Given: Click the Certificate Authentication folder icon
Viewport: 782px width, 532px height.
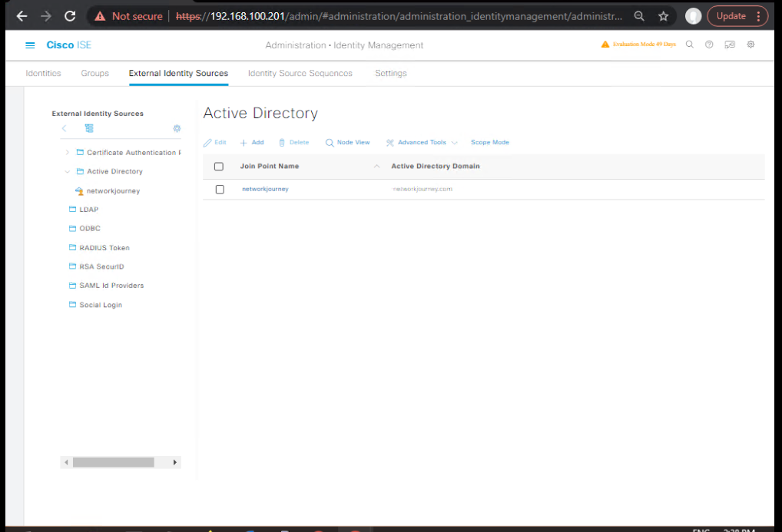Looking at the screenshot, I should (80, 152).
